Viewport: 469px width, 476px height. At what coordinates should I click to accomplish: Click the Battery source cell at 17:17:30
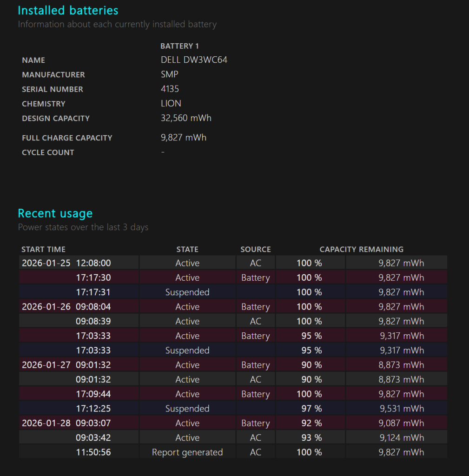(255, 278)
